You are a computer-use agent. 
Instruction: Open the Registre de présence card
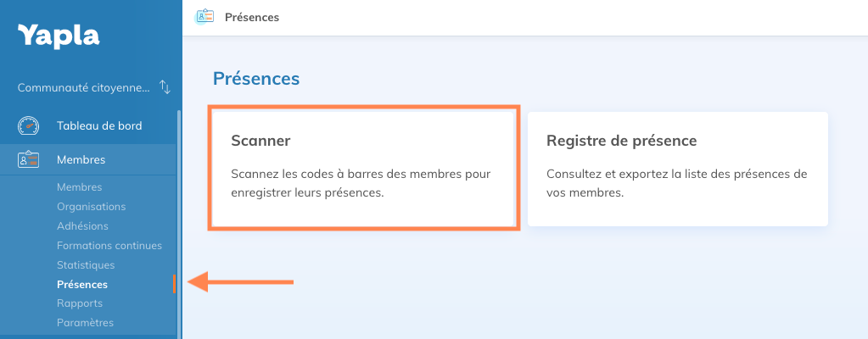[x=677, y=168]
